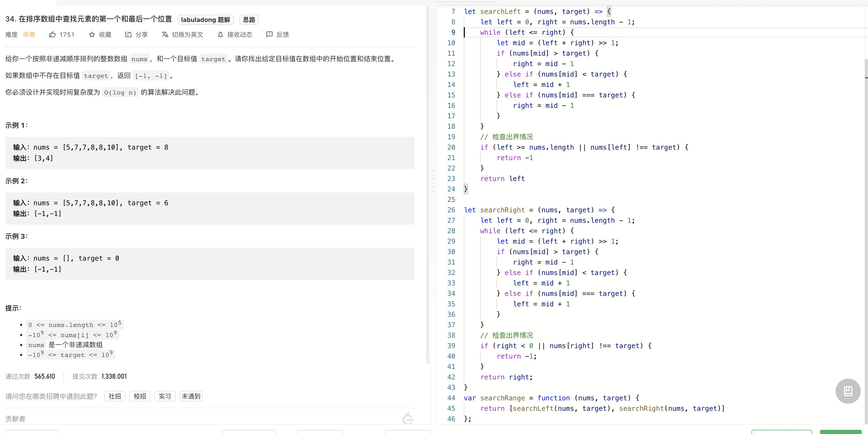Select the 实习 recruitment option
The width and height of the screenshot is (868, 434).
coord(165,396)
